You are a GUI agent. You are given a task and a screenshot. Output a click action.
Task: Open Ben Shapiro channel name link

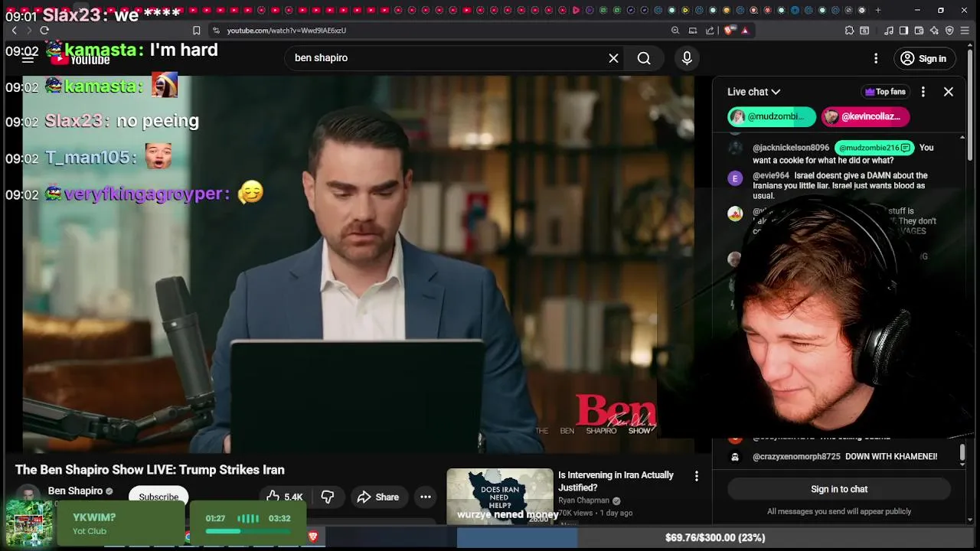[75, 491]
